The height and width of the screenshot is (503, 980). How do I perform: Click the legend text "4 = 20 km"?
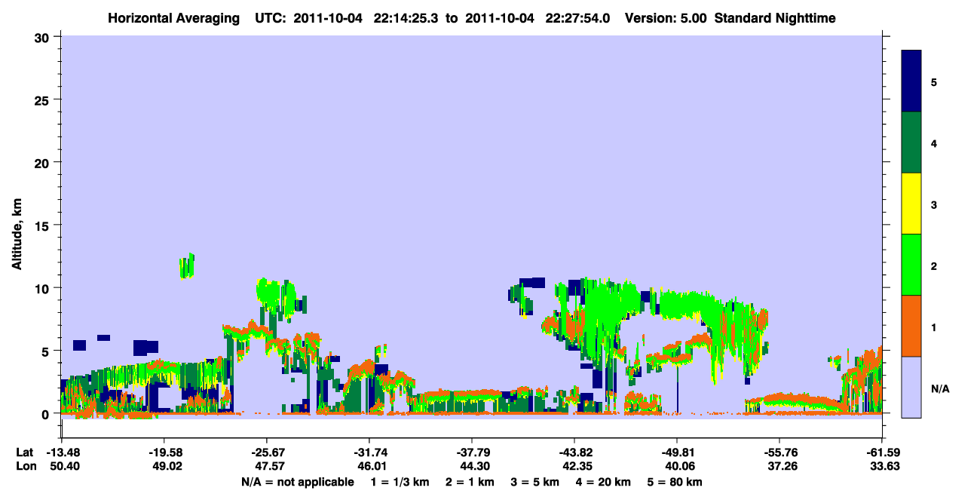[x=603, y=482]
